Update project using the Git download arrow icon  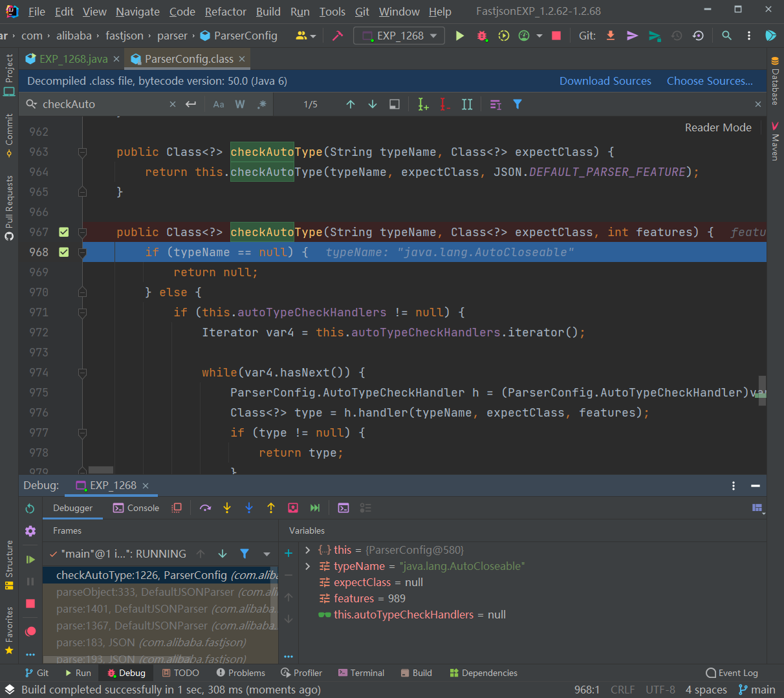[x=610, y=36]
